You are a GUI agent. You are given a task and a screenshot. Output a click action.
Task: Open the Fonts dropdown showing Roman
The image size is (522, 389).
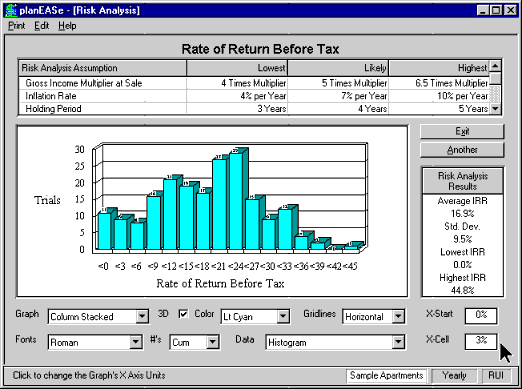(135, 342)
